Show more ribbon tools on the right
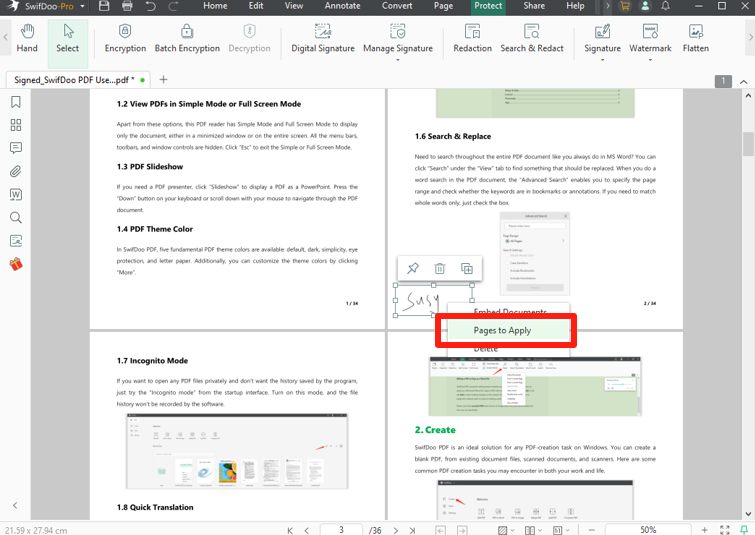 [x=750, y=37]
